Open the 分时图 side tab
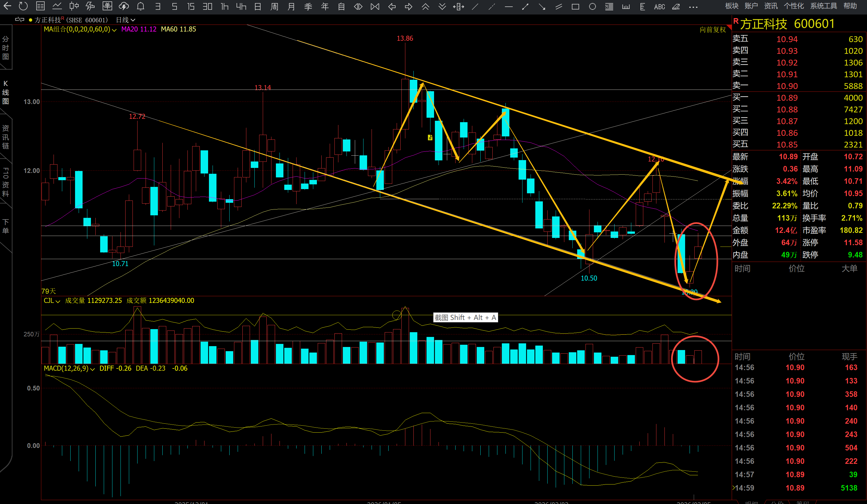The height and width of the screenshot is (504, 867). (6, 48)
